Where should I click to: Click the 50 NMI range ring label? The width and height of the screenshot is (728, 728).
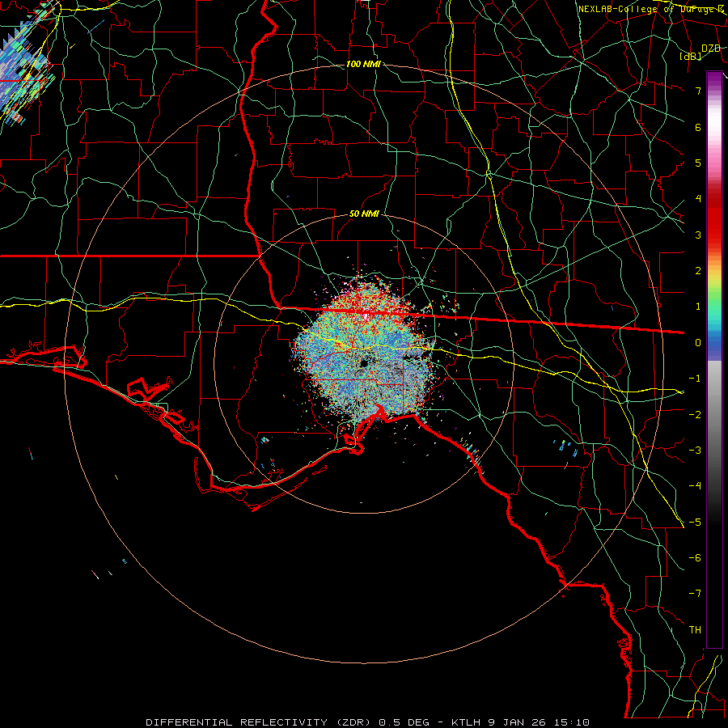364,214
